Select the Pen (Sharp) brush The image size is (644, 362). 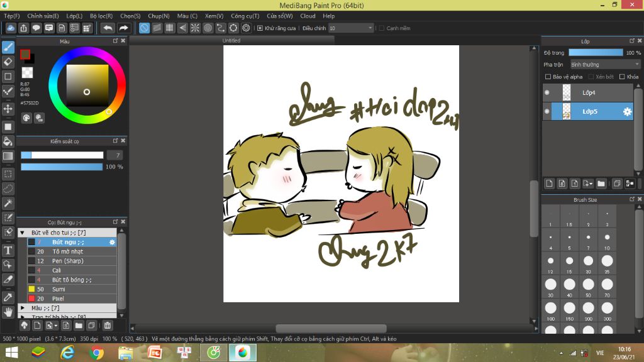click(x=72, y=261)
